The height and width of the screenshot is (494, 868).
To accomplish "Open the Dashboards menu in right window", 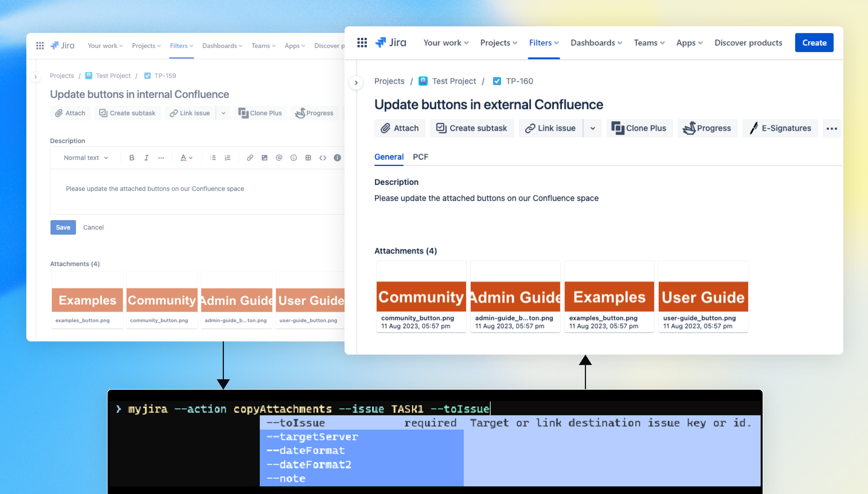I will (596, 43).
